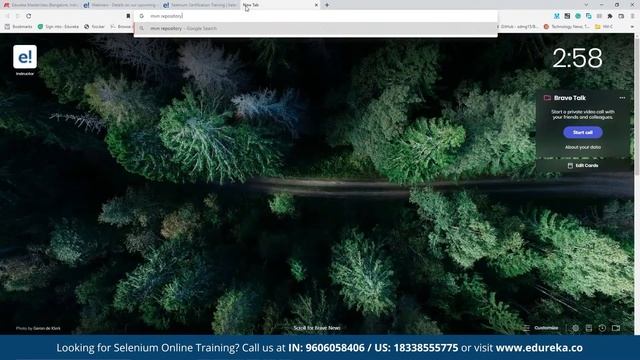Click the Start call button
Screen dimensions: 640x360
click(x=583, y=132)
